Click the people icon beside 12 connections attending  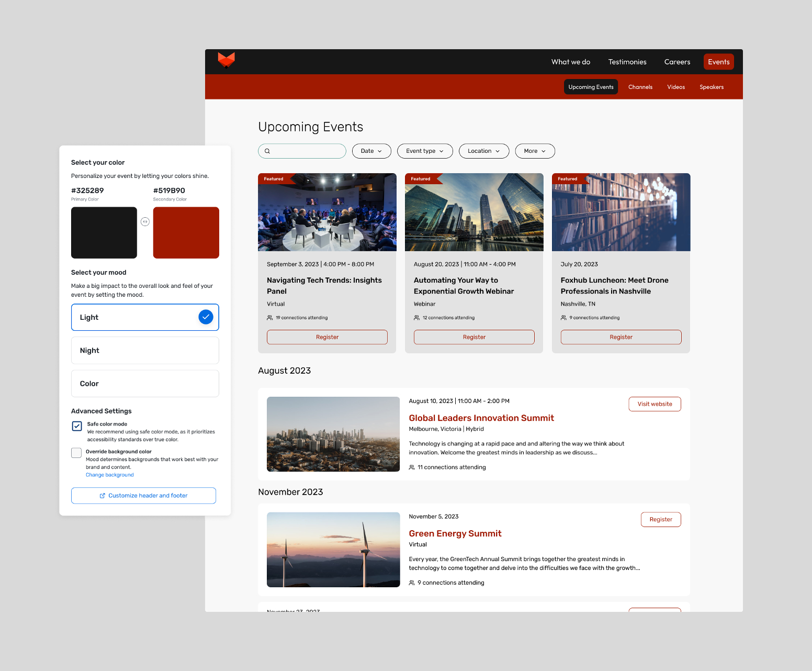point(417,318)
